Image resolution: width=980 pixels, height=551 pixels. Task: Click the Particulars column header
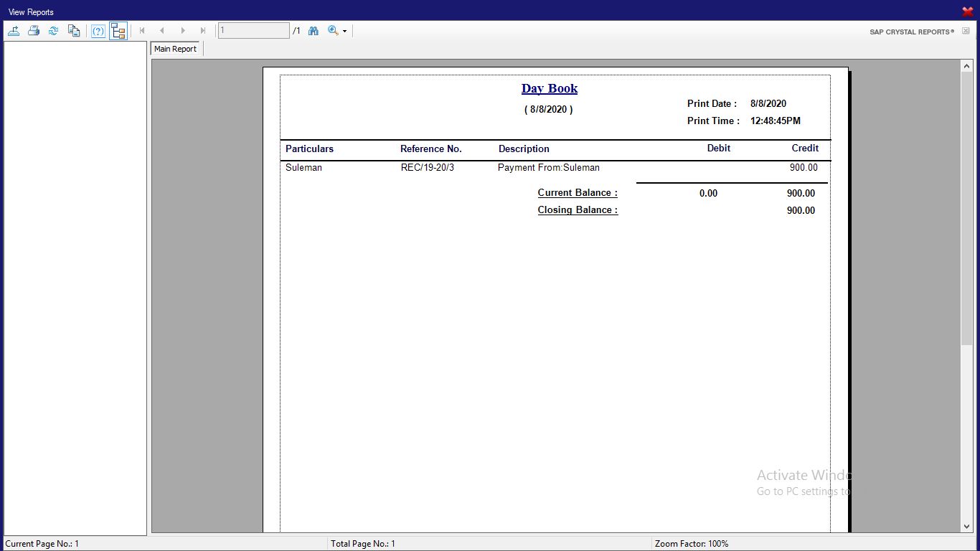(309, 149)
